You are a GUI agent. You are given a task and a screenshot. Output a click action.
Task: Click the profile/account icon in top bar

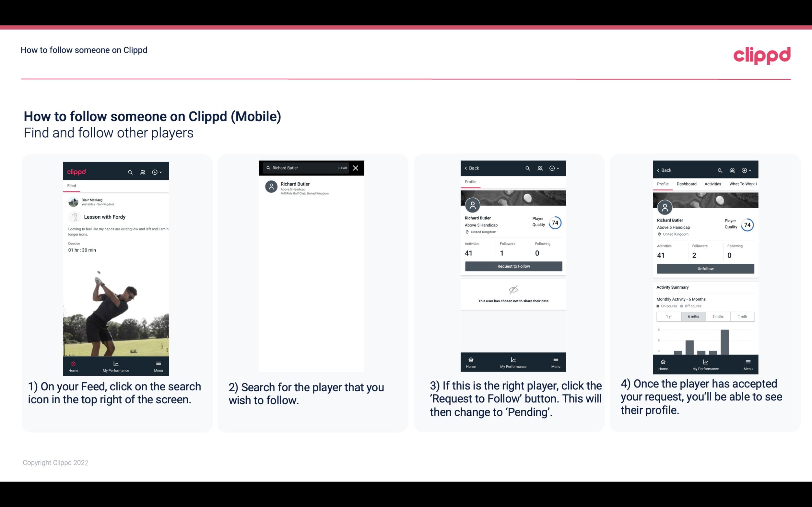click(x=143, y=172)
